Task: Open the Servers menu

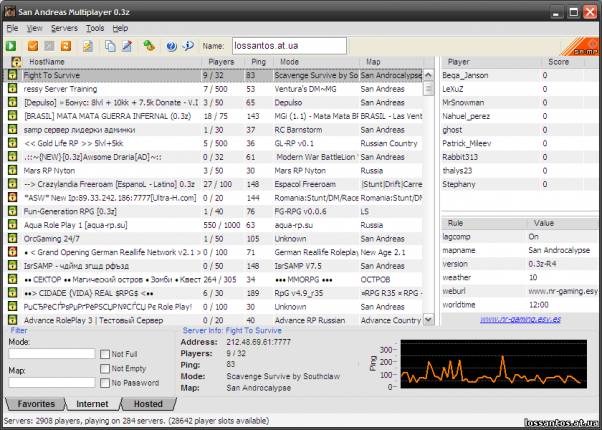Action: tap(64, 28)
